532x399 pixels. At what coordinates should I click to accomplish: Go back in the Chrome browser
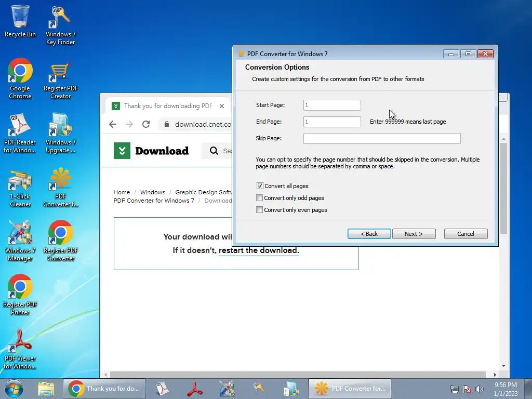coord(113,124)
